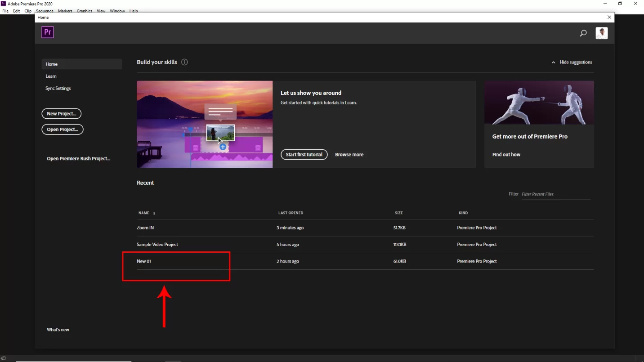Open the File menu
This screenshot has width=644, height=362.
5,11
